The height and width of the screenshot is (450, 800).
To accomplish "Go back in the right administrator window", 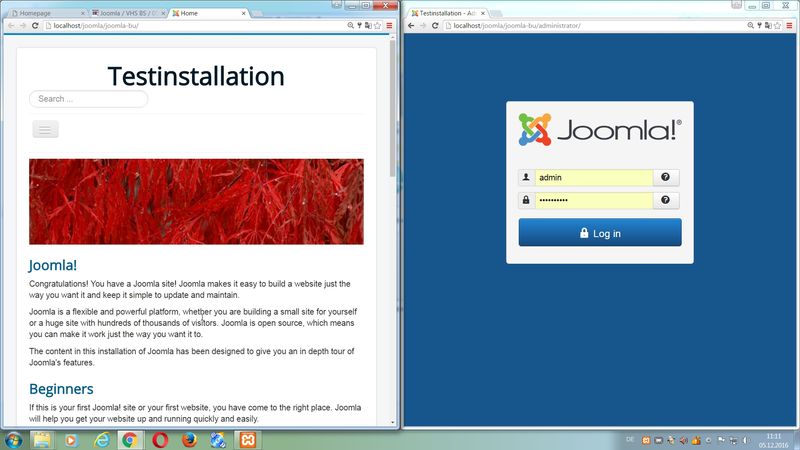I will 411,26.
